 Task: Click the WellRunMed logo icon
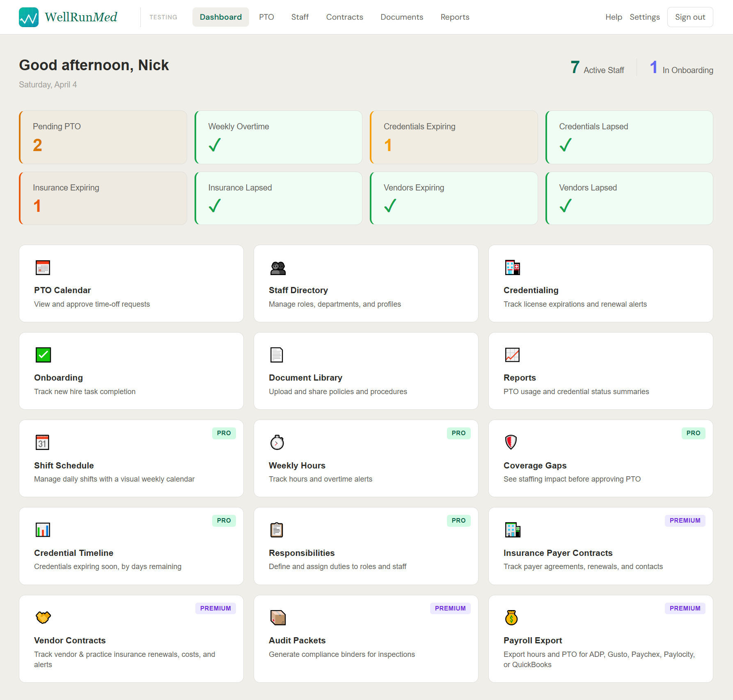[x=28, y=17]
